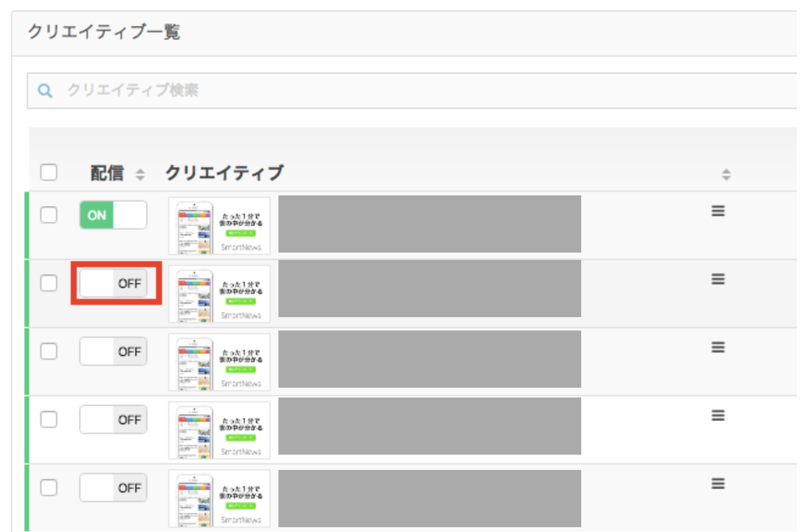The height and width of the screenshot is (532, 803).
Task: Open the hamburger menu in fourth row
Action: (x=718, y=415)
